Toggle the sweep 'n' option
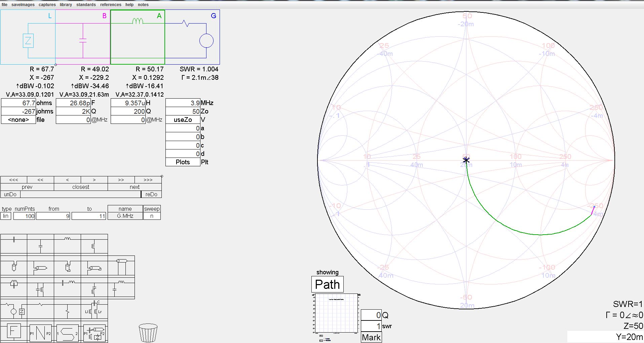 click(x=152, y=216)
